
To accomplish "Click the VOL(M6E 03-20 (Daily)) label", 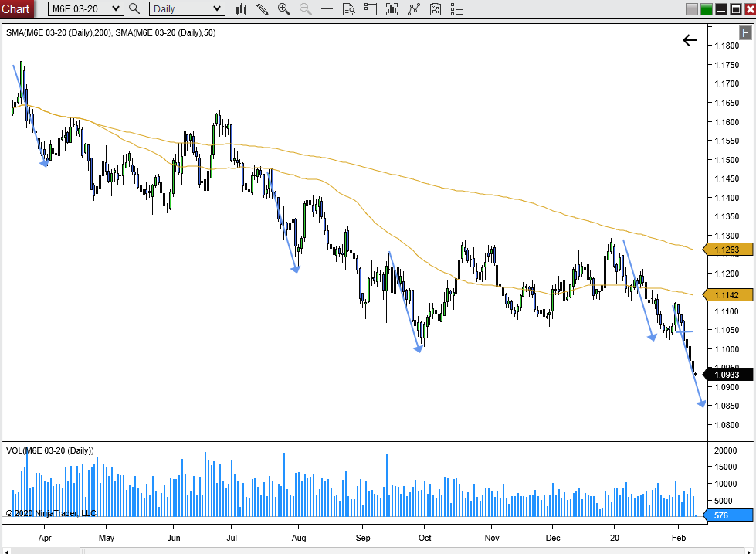I will pyautogui.click(x=49, y=450).
